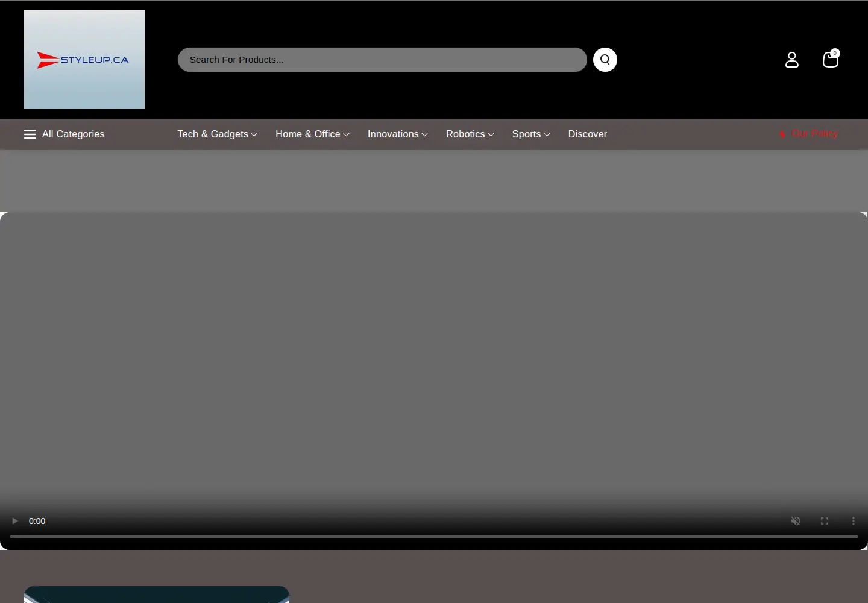Click the video progress bar

434,536
